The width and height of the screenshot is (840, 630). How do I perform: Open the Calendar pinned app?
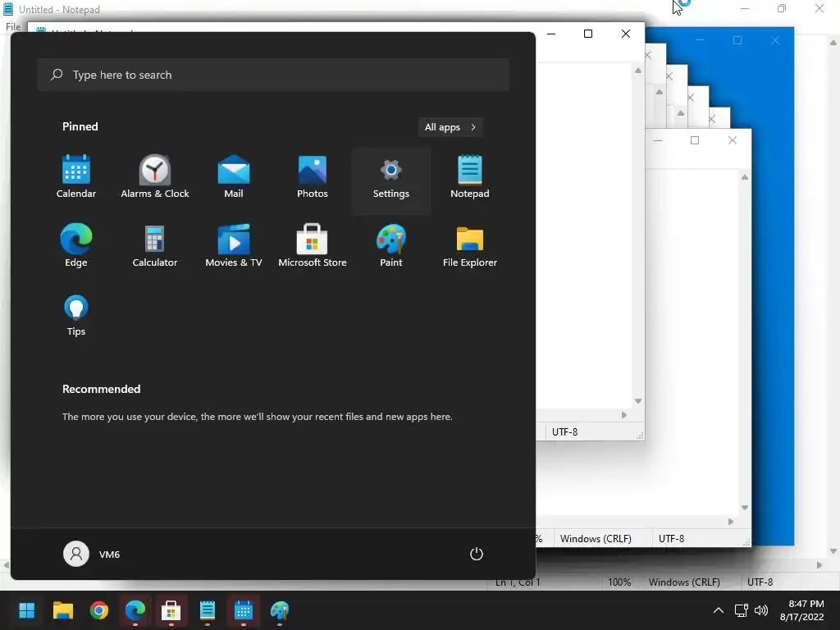[76, 177]
